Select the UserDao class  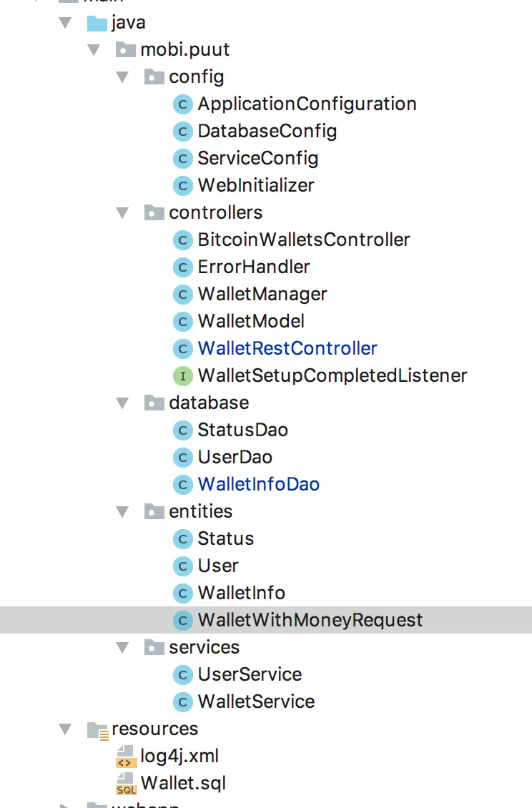click(235, 457)
